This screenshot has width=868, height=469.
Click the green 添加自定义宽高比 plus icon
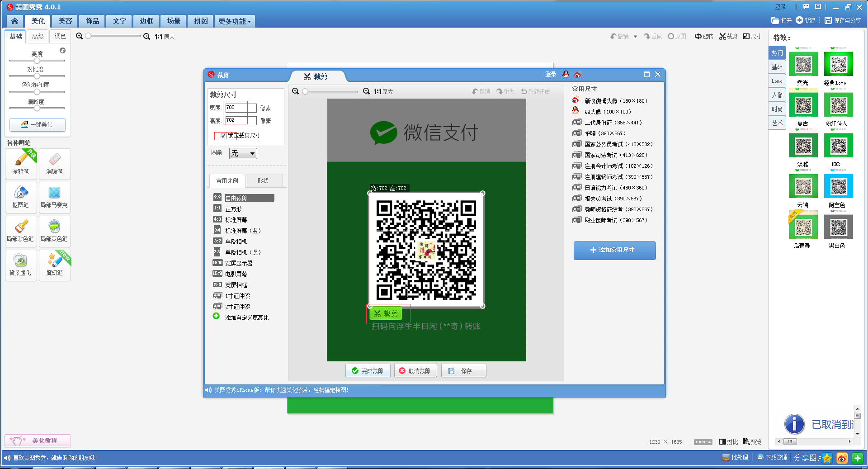[216, 316]
